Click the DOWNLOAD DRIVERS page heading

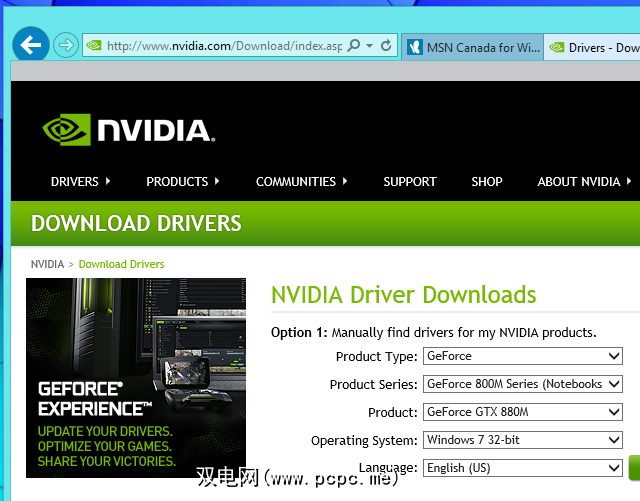pyautogui.click(x=136, y=223)
